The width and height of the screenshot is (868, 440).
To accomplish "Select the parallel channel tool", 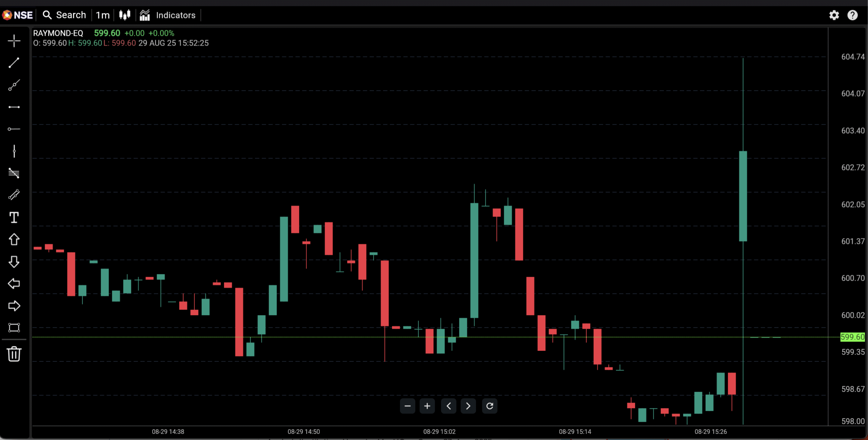I will [14, 195].
